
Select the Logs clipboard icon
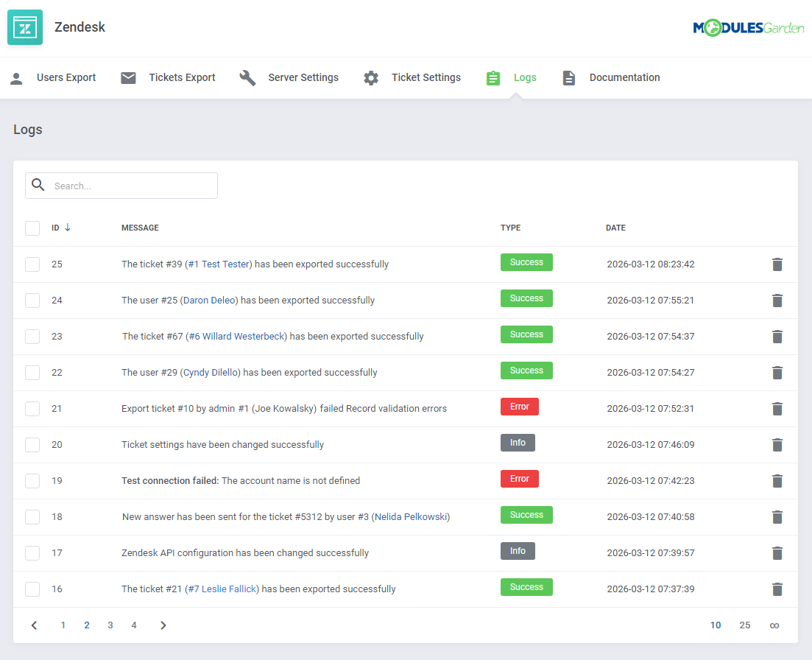tap(493, 77)
